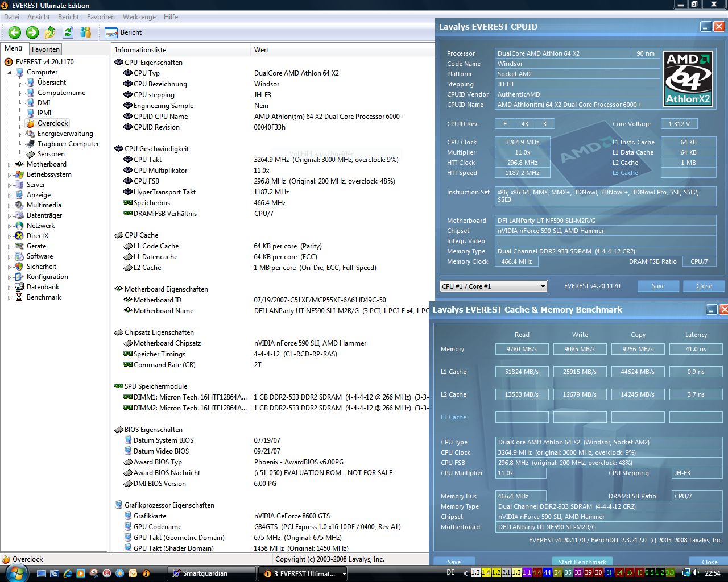728x582 pixels.
Task: Show hidden tray icons with the arrow
Action: pos(466,573)
